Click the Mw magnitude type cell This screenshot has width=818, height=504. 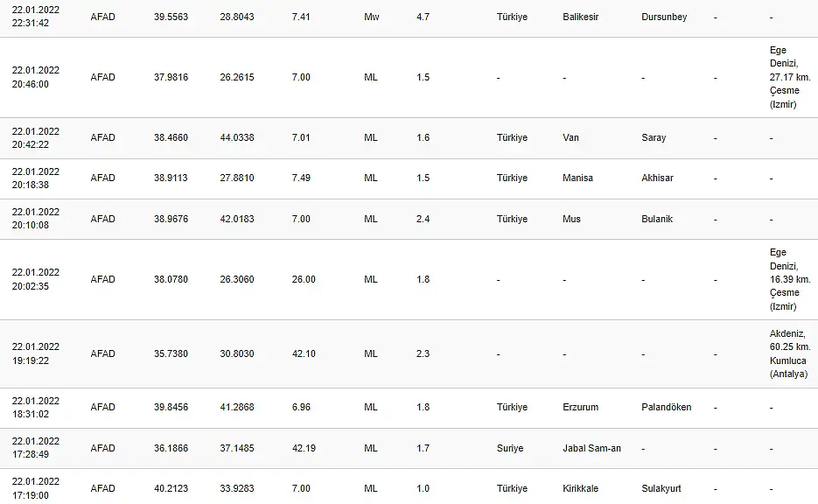click(x=372, y=17)
